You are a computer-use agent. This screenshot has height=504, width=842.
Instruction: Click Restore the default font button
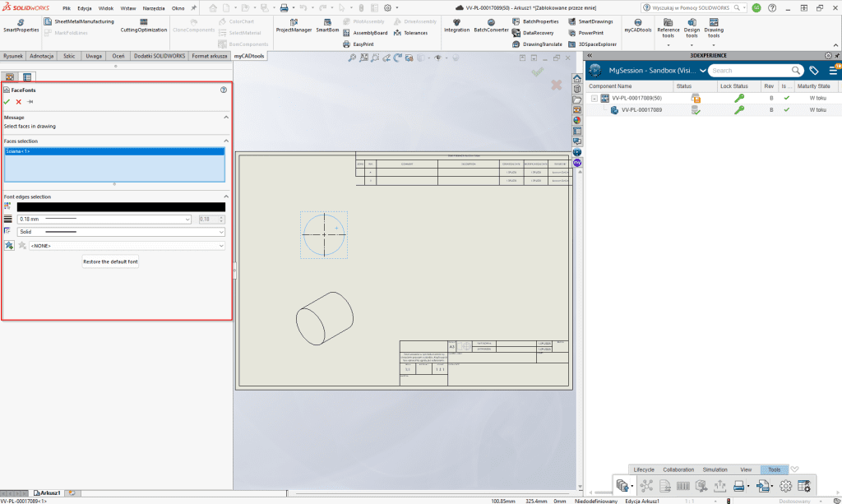(x=110, y=261)
